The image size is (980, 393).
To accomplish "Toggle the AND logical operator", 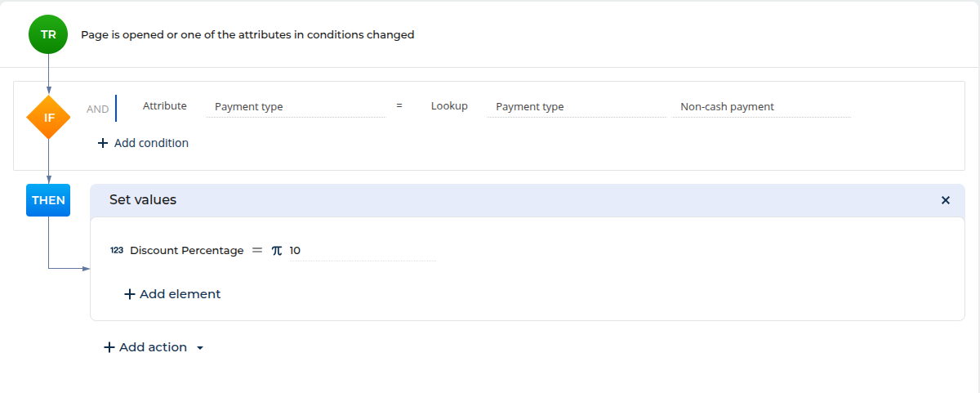I will [x=97, y=109].
